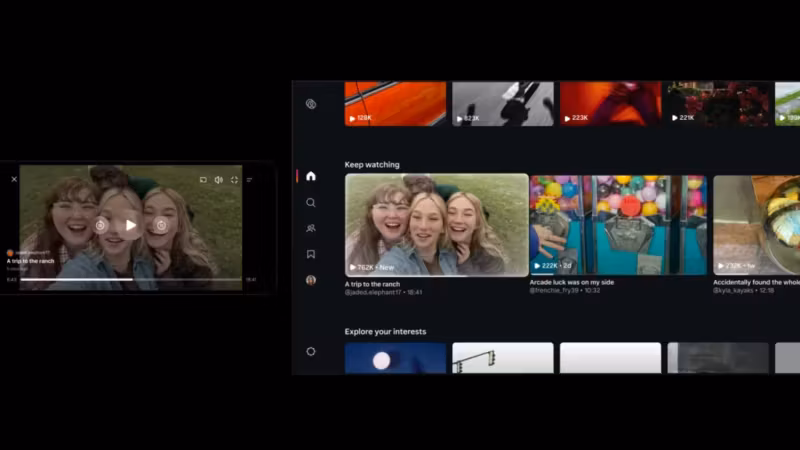Rewind using the skip-back button
This screenshot has height=450, width=800.
click(101, 225)
